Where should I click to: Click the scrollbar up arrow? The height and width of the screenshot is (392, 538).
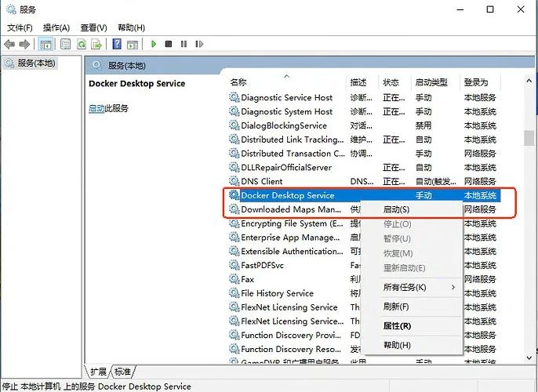click(x=529, y=82)
